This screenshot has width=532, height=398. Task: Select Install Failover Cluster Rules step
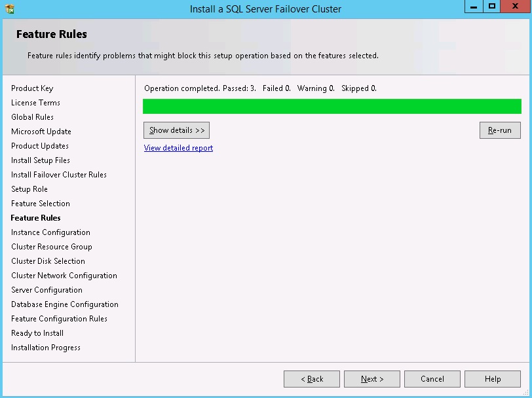[x=59, y=175]
